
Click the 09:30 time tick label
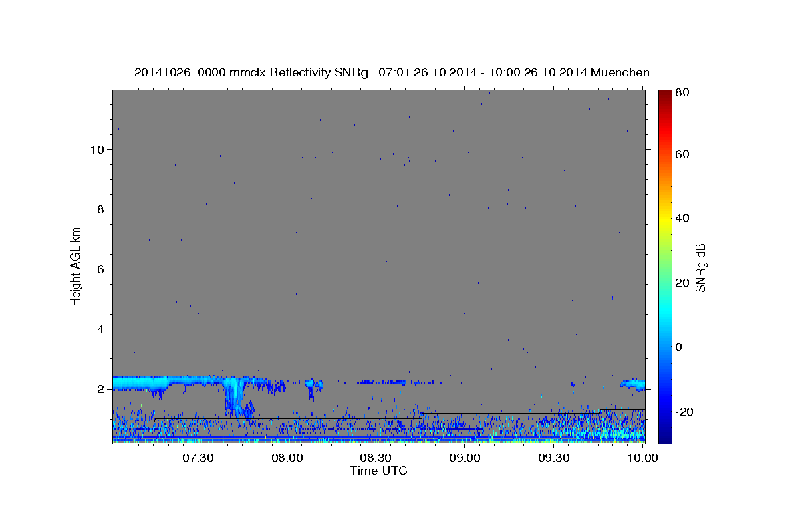(554, 458)
